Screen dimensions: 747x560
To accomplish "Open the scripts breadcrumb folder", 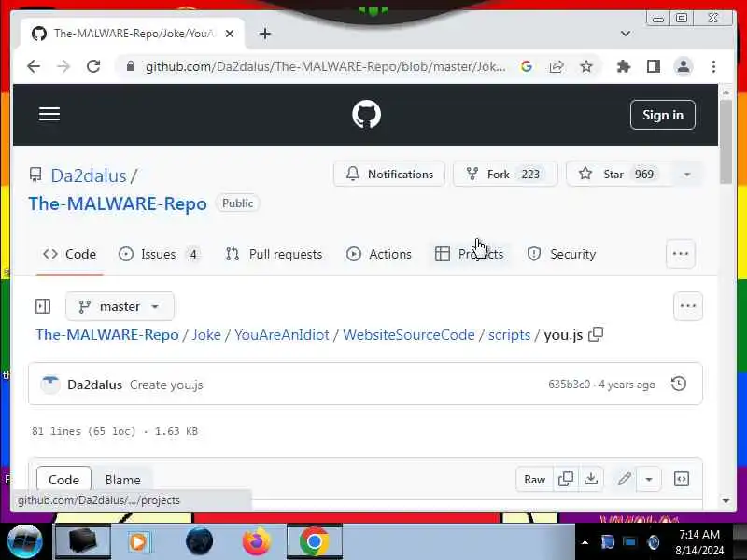I will click(509, 335).
